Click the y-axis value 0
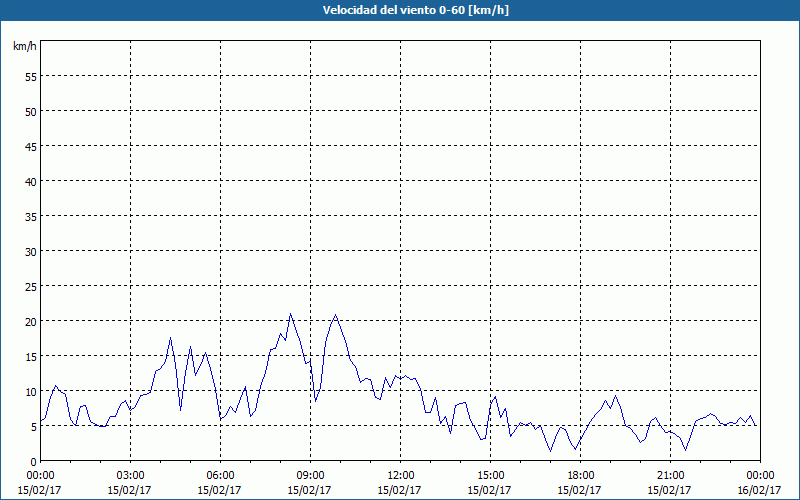 pyautogui.click(x=34, y=462)
